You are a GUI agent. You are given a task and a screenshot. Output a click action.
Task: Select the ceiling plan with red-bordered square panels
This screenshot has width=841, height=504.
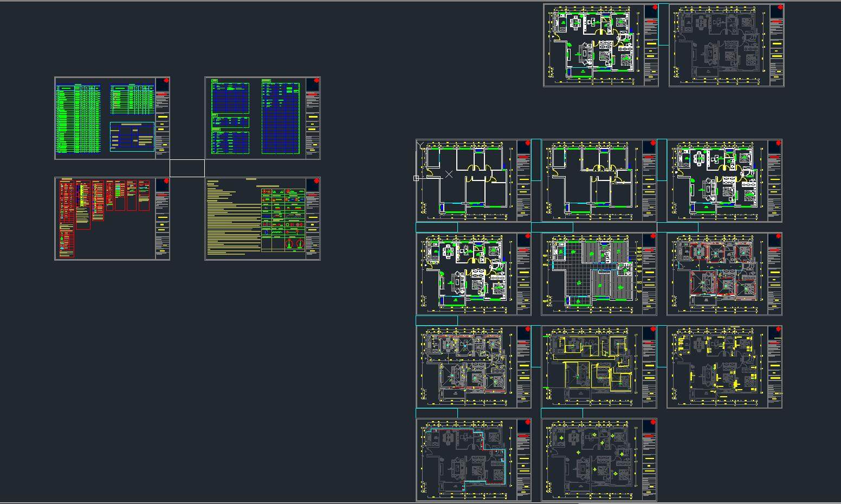(x=724, y=274)
